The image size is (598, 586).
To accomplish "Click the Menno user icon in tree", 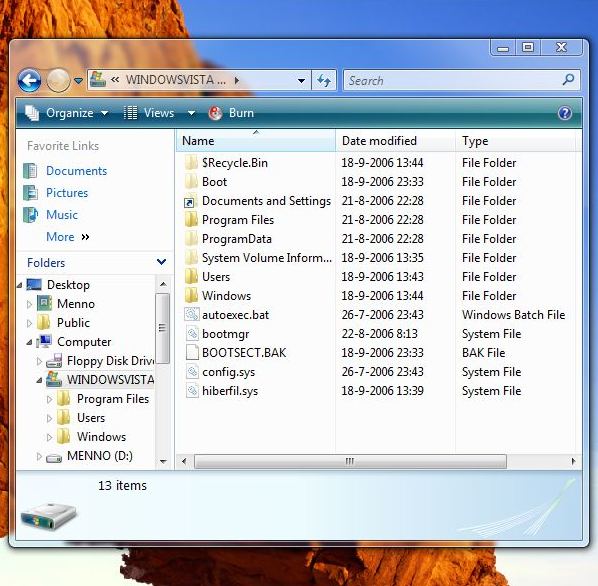I will [x=44, y=303].
